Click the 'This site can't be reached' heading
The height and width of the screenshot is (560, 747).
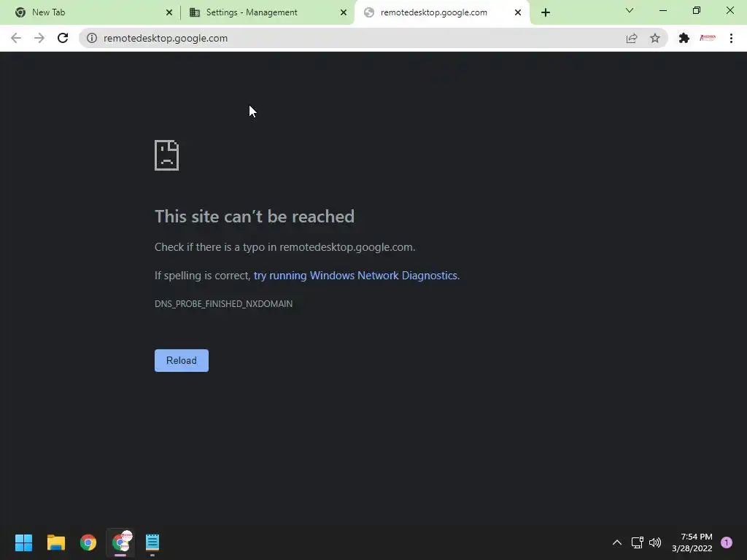pos(255,217)
